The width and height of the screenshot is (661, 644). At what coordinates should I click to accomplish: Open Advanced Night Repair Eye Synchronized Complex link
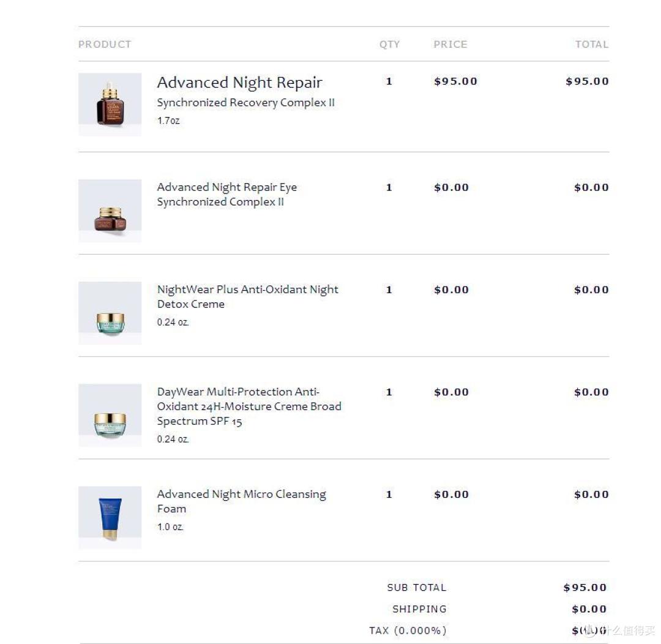point(226,195)
